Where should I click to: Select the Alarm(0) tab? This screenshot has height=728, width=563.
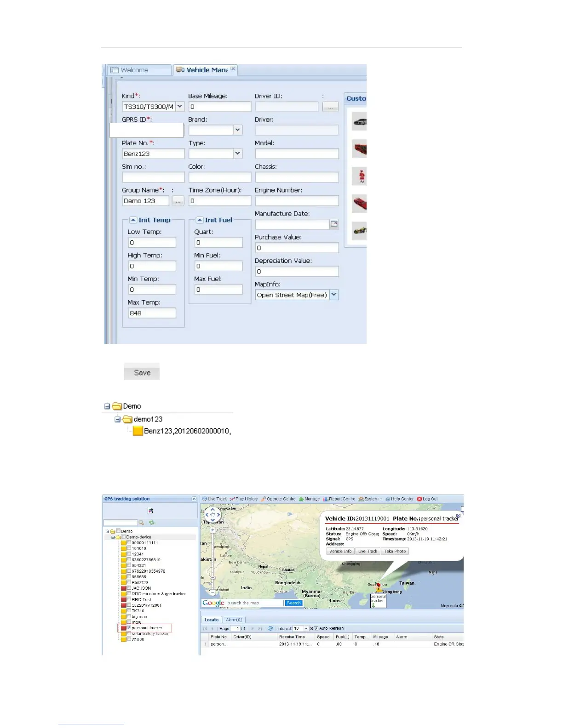[234, 620]
